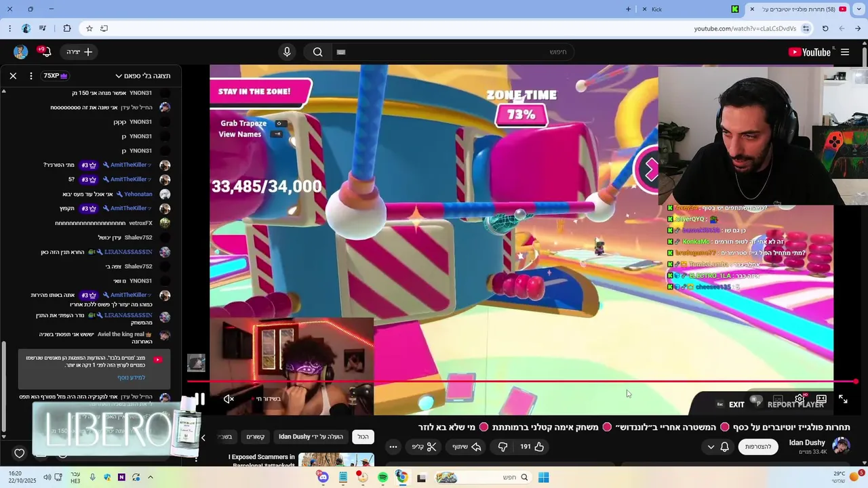Unmute the video player volume
The height and width of the screenshot is (488, 868).
[x=229, y=399]
